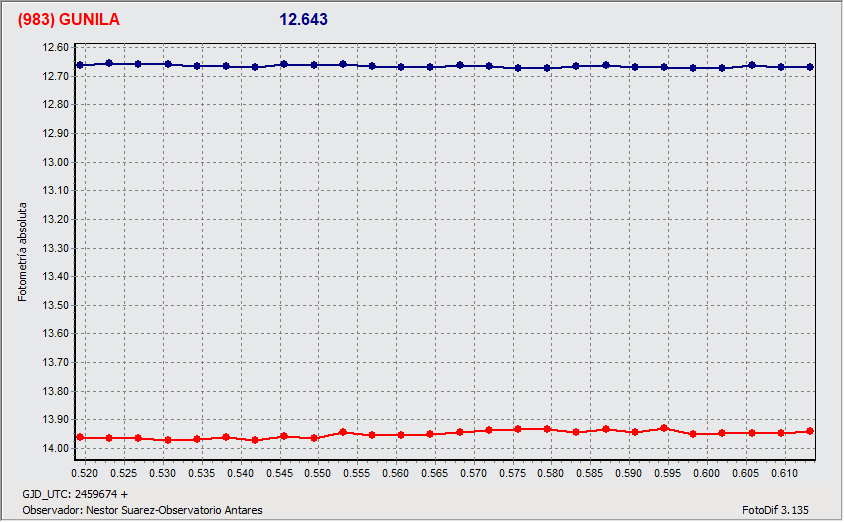Click the "FotoDif 3.135" version text
Viewport: 844px width, 522px height.
[x=775, y=510]
